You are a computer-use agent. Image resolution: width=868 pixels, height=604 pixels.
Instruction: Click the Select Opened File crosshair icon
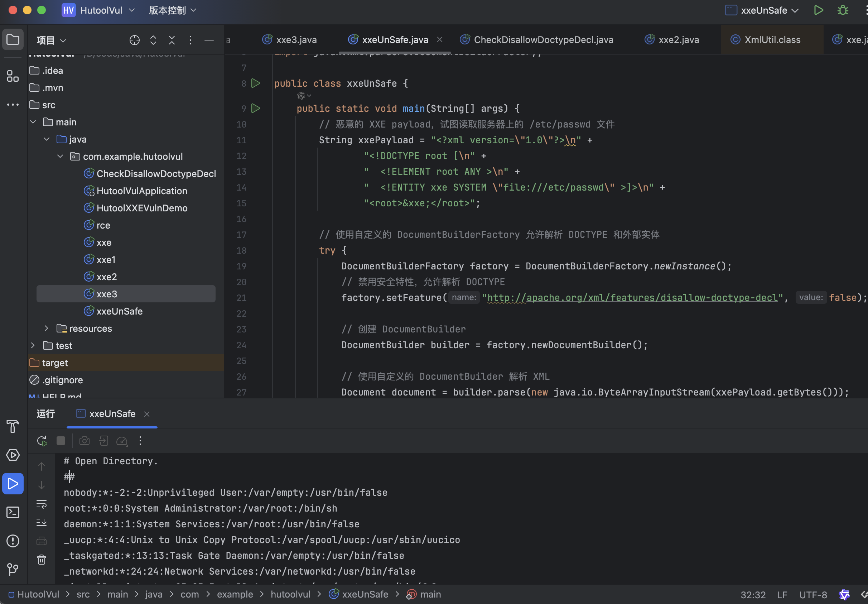tap(135, 40)
